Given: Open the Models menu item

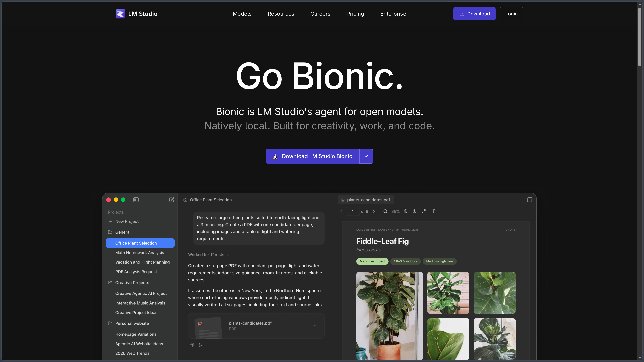Looking at the screenshot, I should pyautogui.click(x=242, y=14).
